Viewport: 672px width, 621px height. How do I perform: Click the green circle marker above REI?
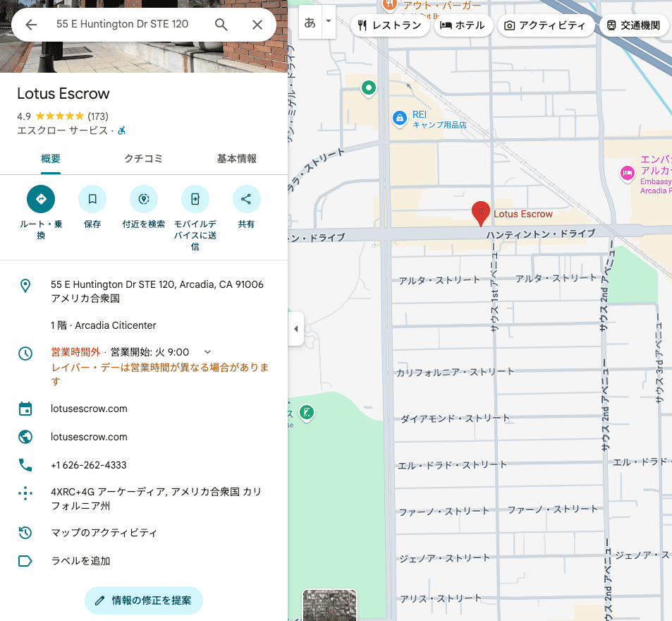point(369,88)
